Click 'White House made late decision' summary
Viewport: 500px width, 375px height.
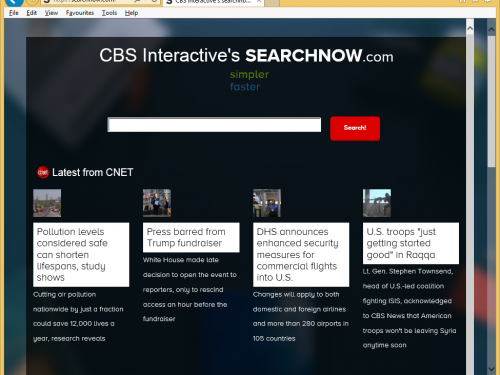pyautogui.click(x=190, y=289)
